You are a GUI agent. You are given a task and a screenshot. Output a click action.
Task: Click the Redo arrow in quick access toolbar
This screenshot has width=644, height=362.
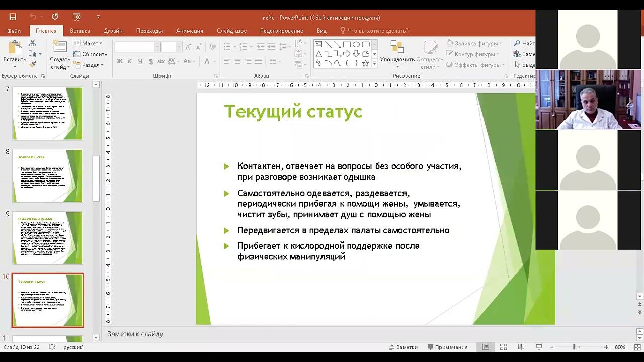point(55,17)
